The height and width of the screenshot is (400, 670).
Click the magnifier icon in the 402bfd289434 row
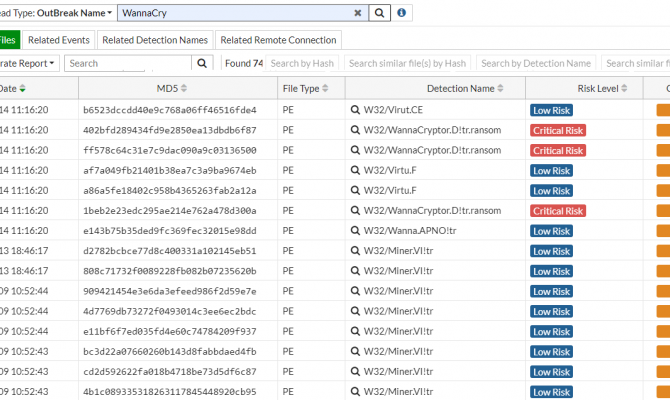[355, 130]
